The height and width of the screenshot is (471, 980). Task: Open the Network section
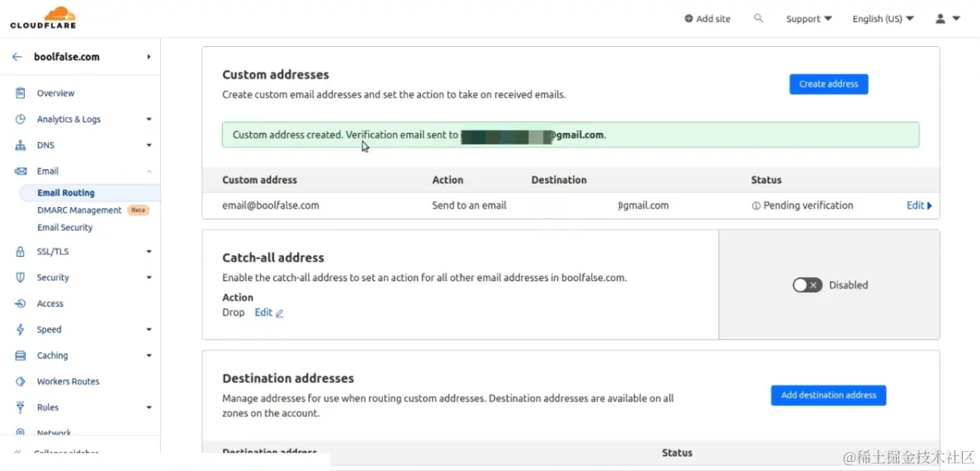(x=54, y=432)
